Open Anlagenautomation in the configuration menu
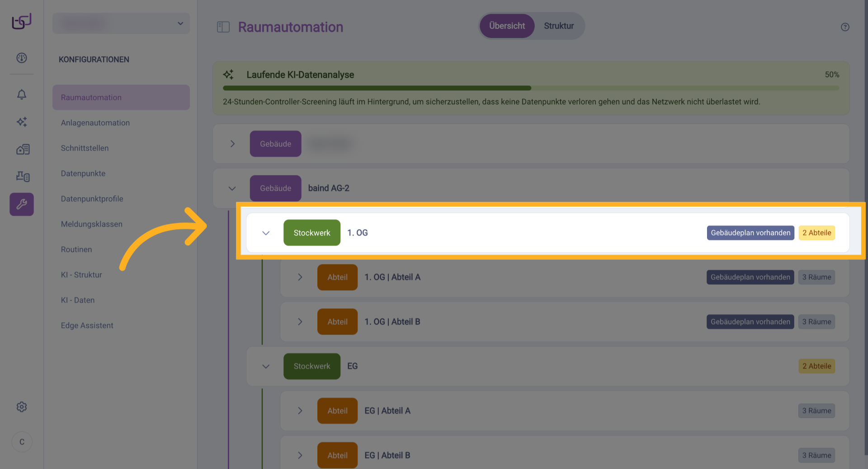 click(x=95, y=123)
